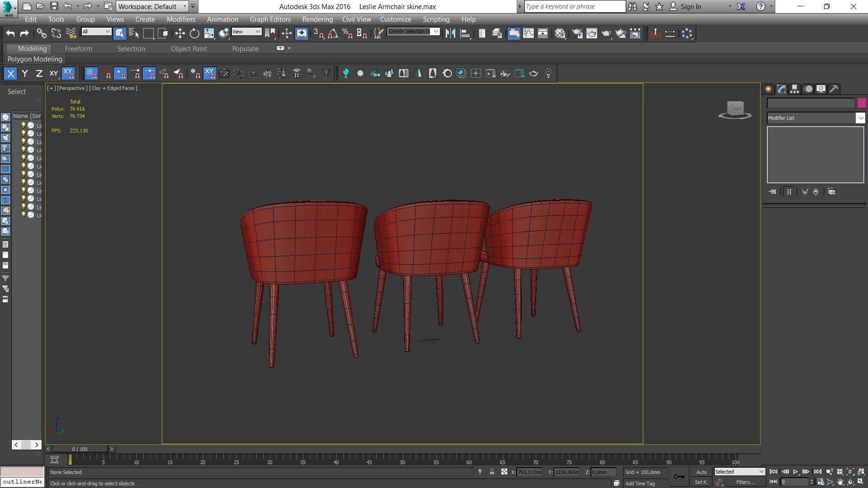Screen dimensions: 868x488
Task: Open the reference coordinate View dropdown
Action: [246, 32]
